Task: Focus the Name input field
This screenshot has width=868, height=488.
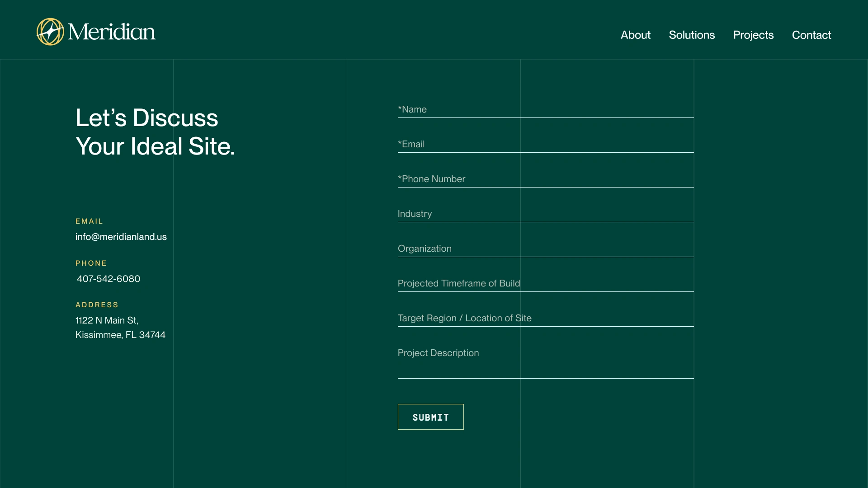Action: click(545, 110)
